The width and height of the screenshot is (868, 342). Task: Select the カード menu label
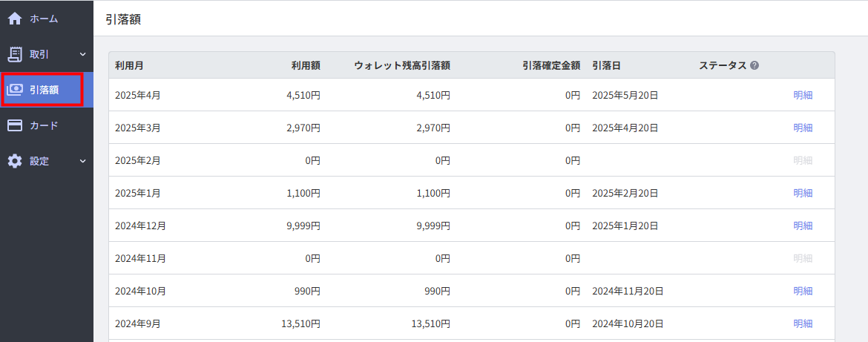pyautogui.click(x=44, y=125)
